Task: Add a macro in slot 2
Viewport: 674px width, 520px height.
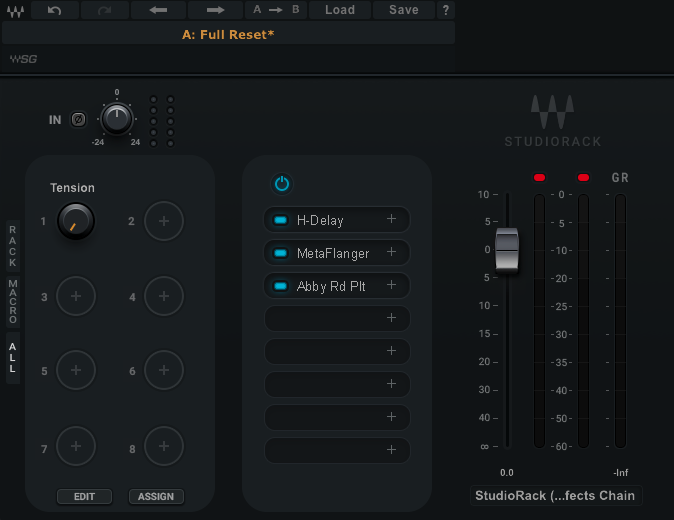Action: (x=164, y=221)
